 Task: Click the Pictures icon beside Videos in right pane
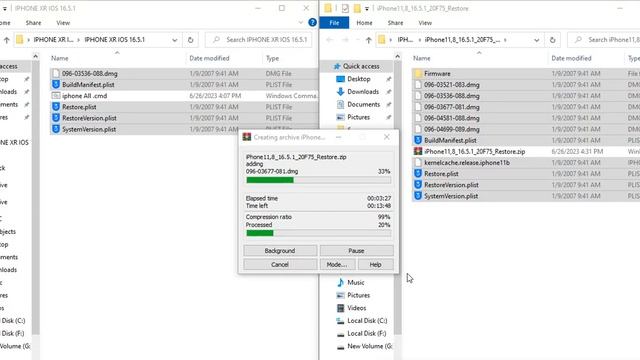pyautogui.click(x=340, y=295)
